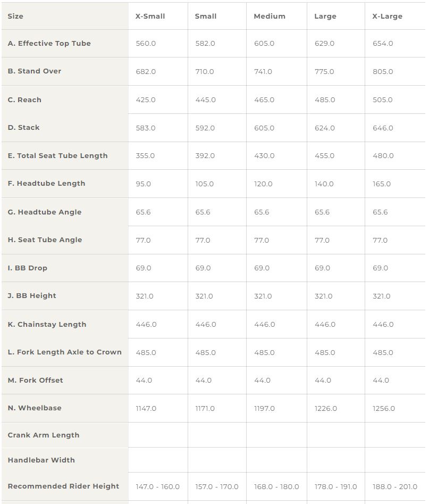Select the X-Large wheelbase value 1256.0
Screen dimensions: 429x504
(x=383, y=409)
